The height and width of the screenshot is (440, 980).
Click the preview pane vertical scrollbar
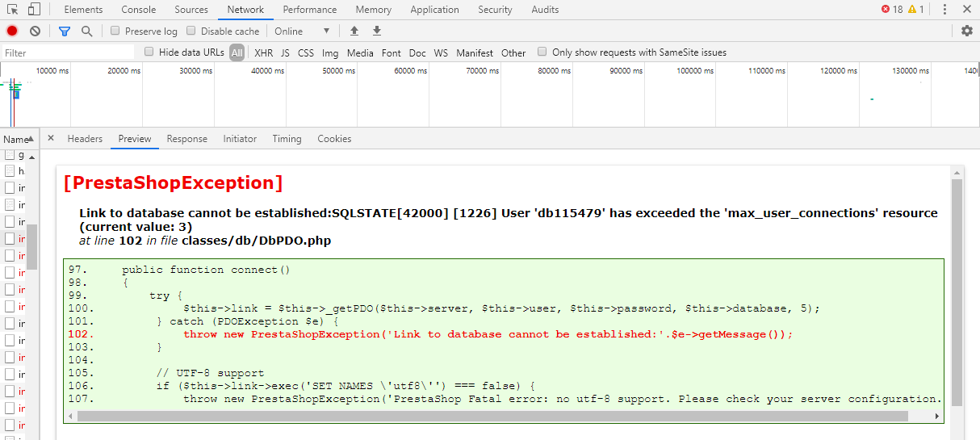[957, 291]
